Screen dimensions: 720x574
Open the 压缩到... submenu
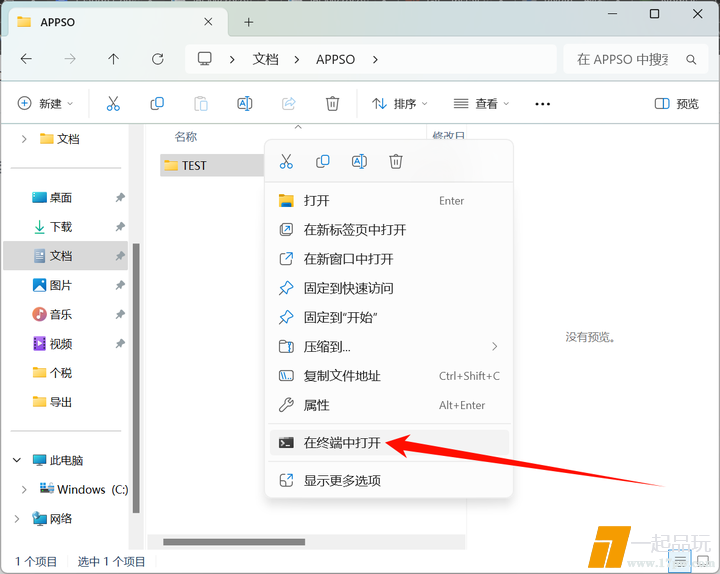(388, 347)
